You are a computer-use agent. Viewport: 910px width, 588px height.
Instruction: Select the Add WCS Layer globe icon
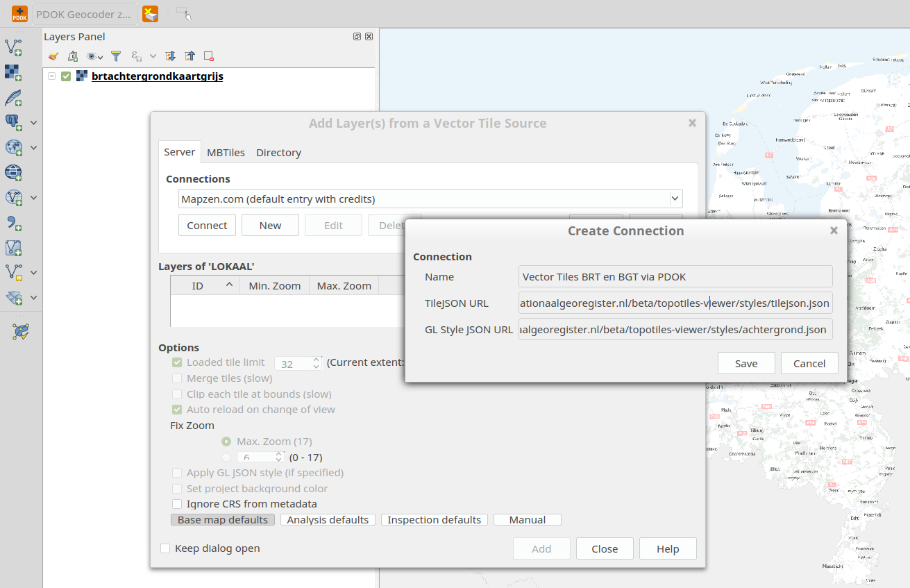pos(13,172)
